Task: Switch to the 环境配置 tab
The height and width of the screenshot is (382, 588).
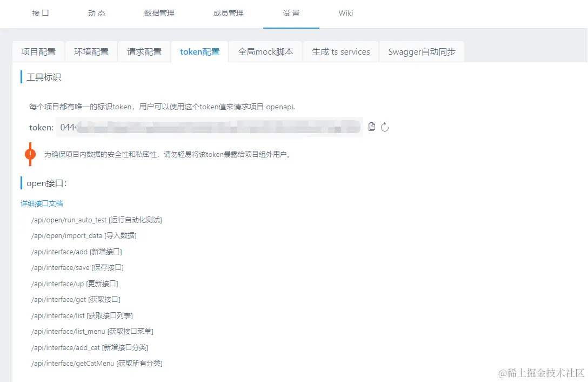Action: point(91,51)
